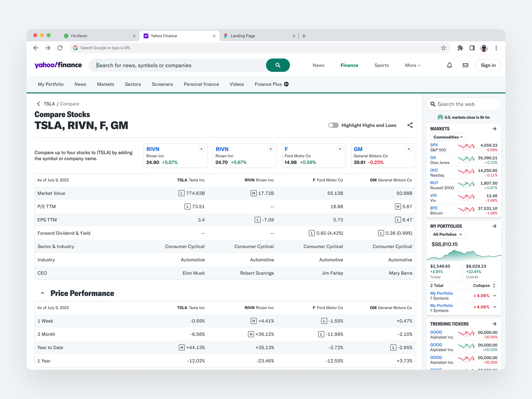Bookmark the page with the star icon

(x=443, y=48)
